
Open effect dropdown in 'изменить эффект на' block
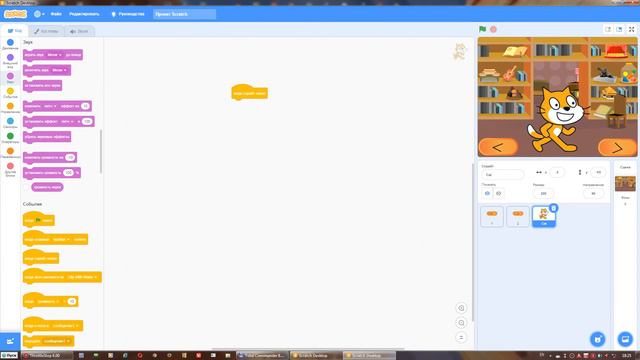point(50,106)
